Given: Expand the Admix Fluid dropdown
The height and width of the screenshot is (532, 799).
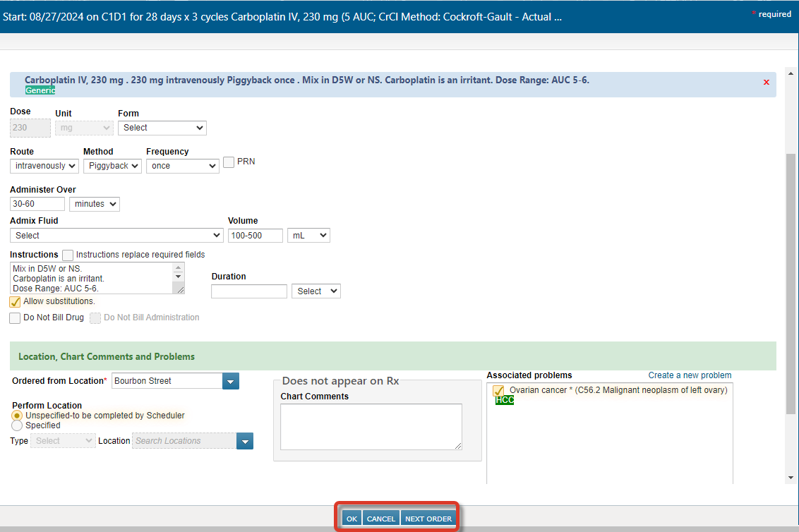Looking at the screenshot, I should coord(116,236).
